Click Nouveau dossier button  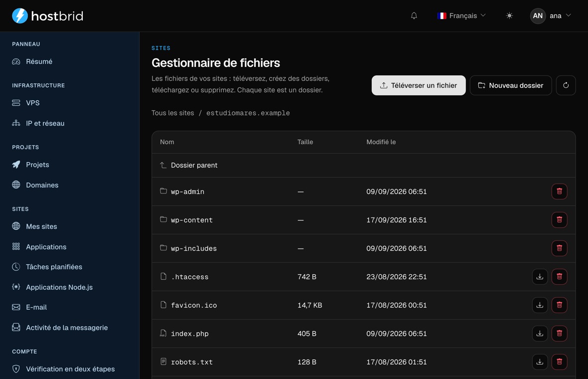coord(510,85)
